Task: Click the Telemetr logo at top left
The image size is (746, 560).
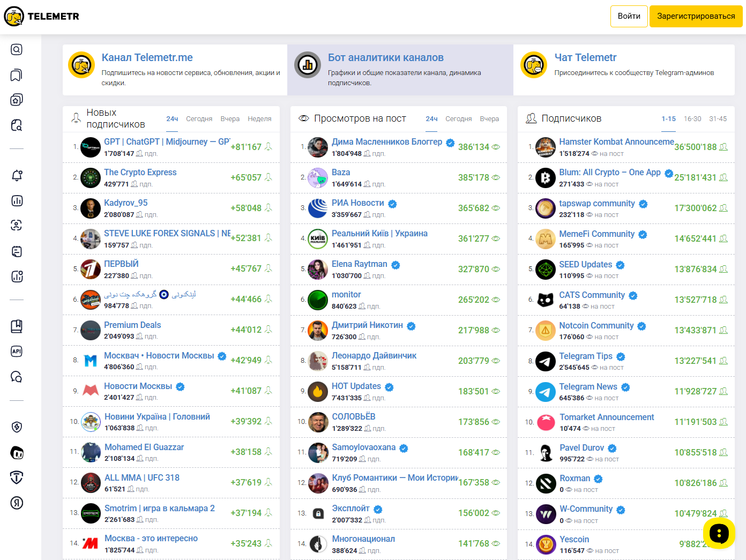Action: [x=42, y=17]
